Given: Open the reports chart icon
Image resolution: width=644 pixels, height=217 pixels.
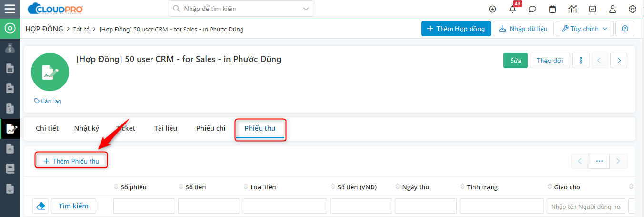Looking at the screenshot, I should coord(573,9).
